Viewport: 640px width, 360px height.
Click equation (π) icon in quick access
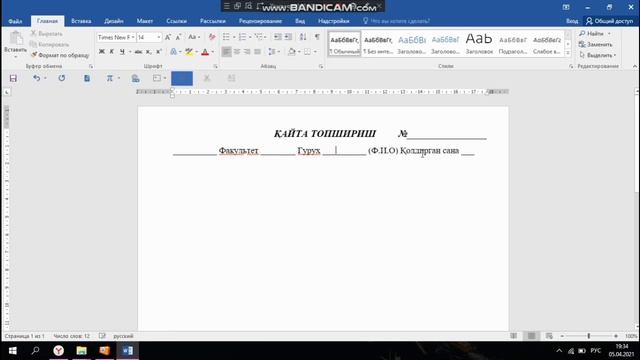coord(110,78)
